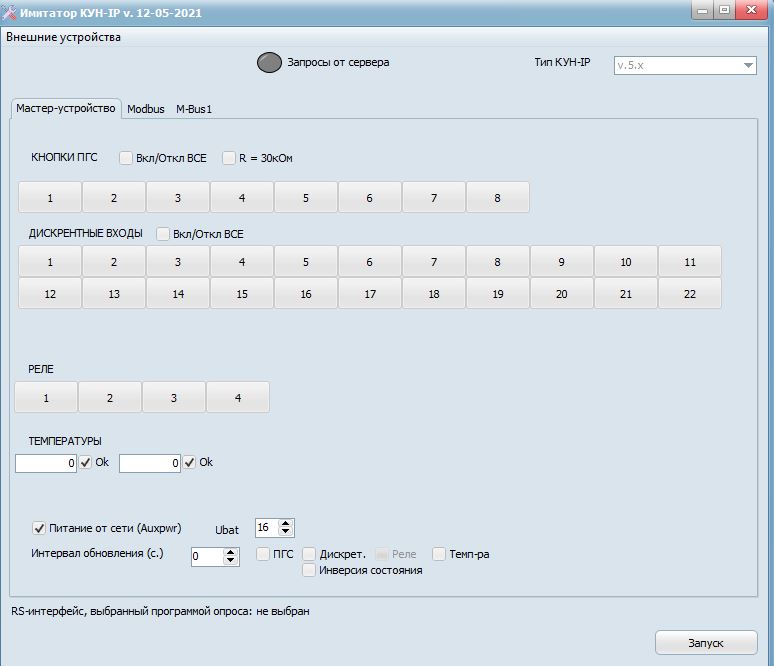
Task: Enable Инверсия состояния checkbox
Action: pos(309,570)
